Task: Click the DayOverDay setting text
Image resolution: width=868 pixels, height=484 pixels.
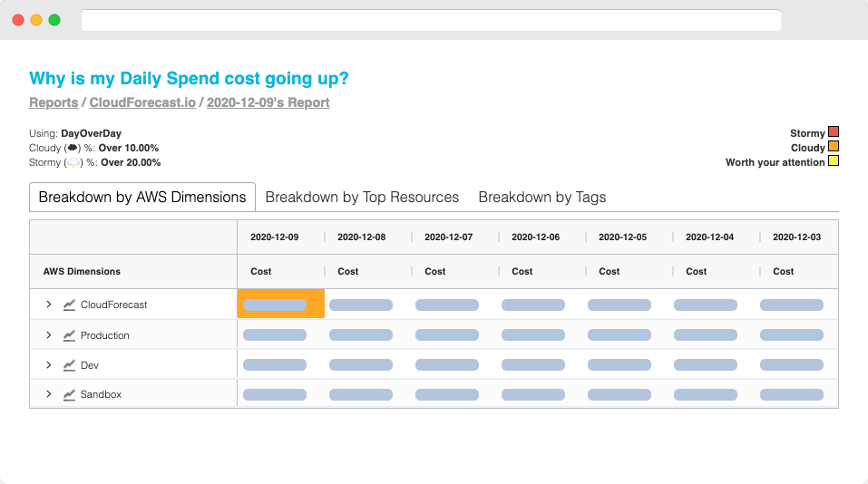Action: pyautogui.click(x=91, y=133)
